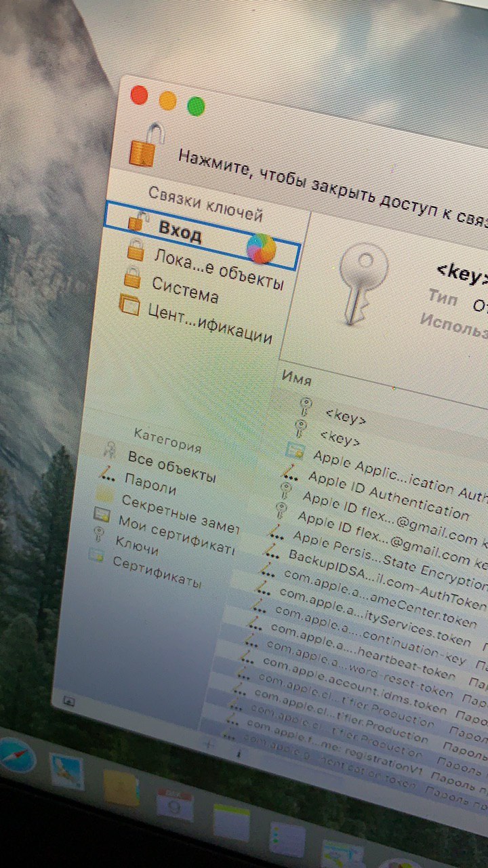Viewport: 488px width, 868px height.
Task: Show the Все объекты category
Action: (171, 467)
